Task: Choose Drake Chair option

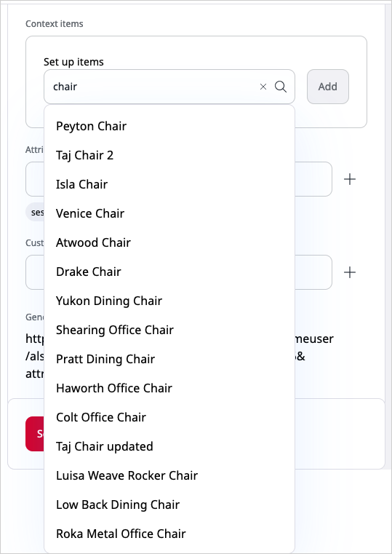Action: pyautogui.click(x=169, y=272)
